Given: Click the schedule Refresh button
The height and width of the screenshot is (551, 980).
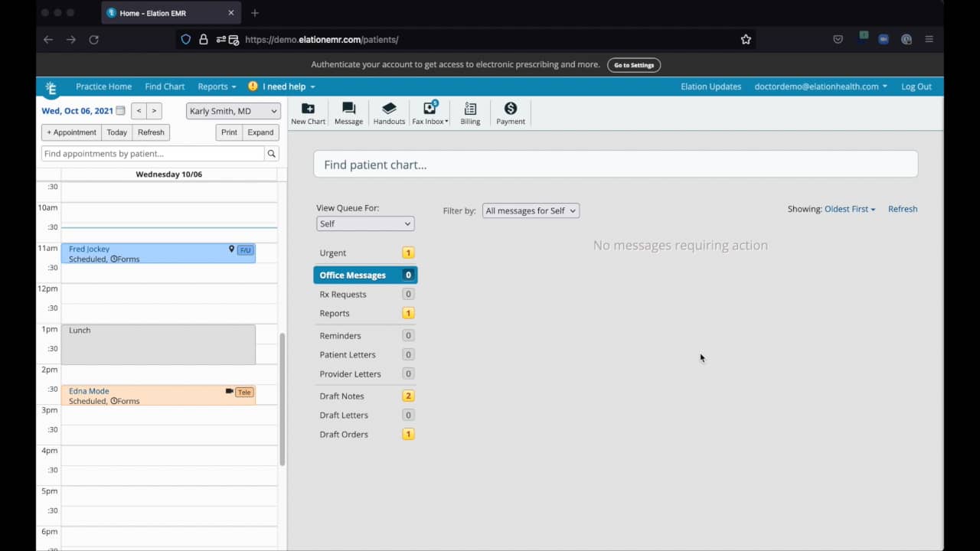Looking at the screenshot, I should (151, 132).
